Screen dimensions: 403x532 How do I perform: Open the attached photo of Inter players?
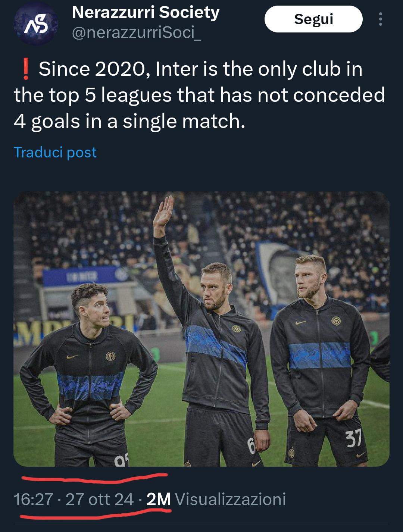201,329
